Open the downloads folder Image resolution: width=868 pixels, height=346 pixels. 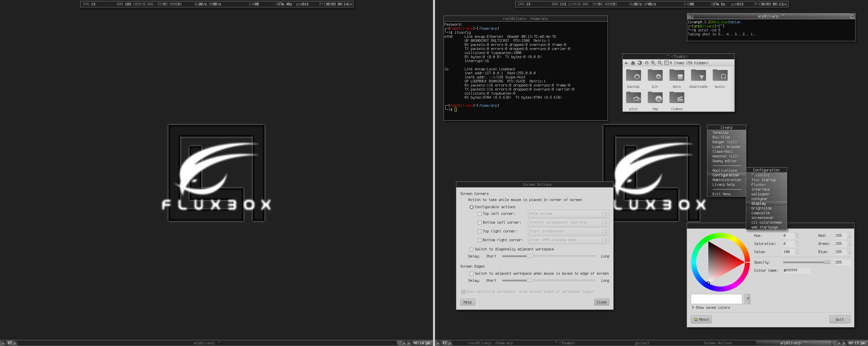tap(698, 79)
